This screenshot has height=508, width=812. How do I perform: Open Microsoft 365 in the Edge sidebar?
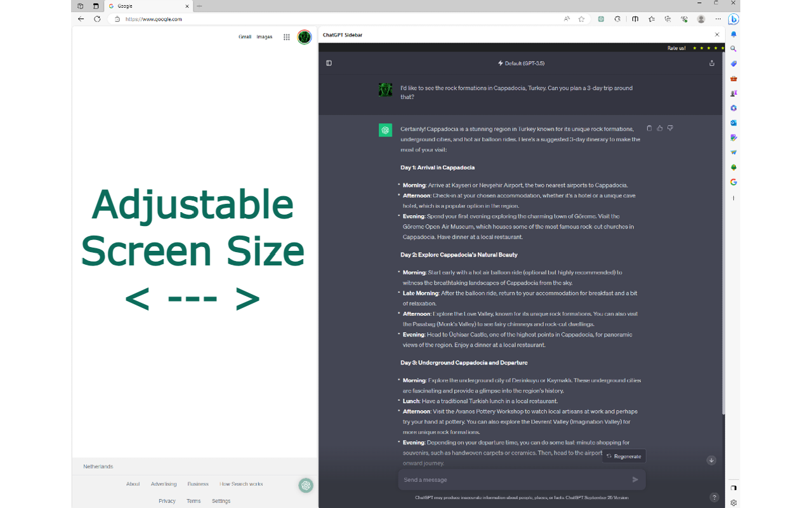tap(733, 108)
